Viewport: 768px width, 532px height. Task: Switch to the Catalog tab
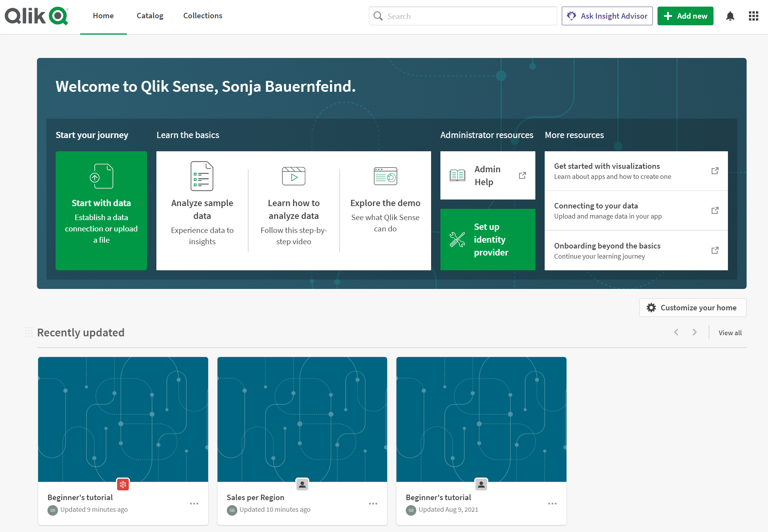coord(150,16)
